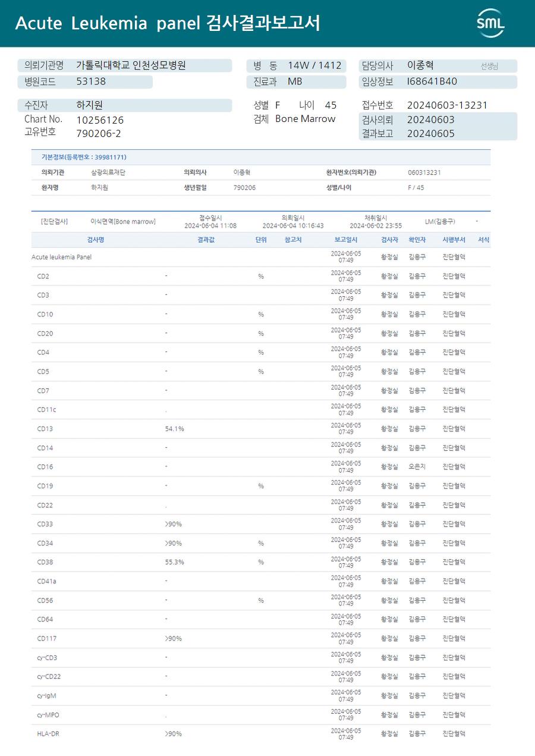Select the 병동 field showing 14W / 1412
535x756 pixels.
(x=314, y=65)
